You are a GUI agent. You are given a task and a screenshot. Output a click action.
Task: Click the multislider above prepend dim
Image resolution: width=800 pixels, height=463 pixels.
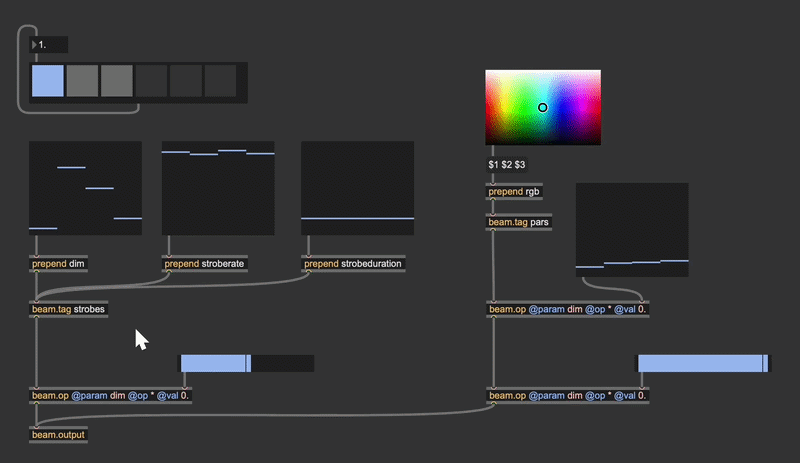[x=85, y=187]
